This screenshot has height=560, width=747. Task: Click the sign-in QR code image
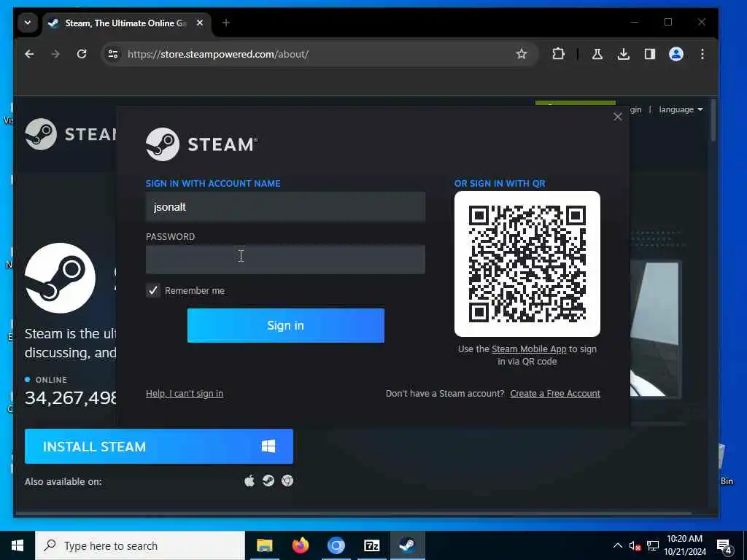(x=527, y=264)
